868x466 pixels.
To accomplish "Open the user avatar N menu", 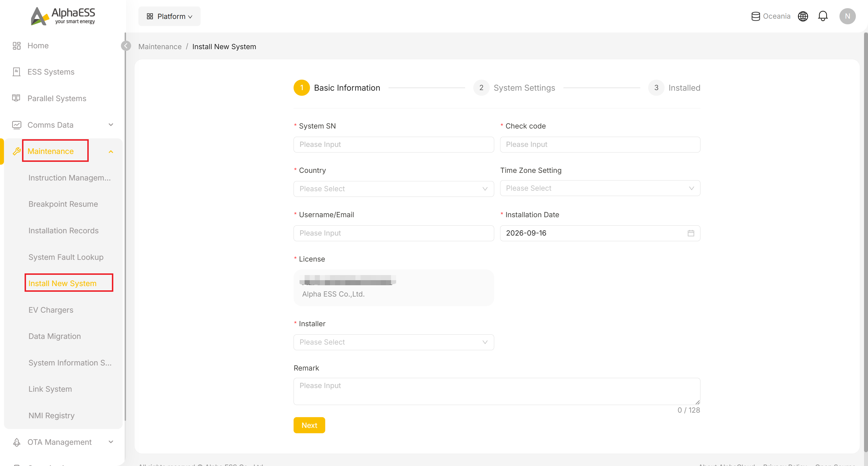I will (x=847, y=16).
